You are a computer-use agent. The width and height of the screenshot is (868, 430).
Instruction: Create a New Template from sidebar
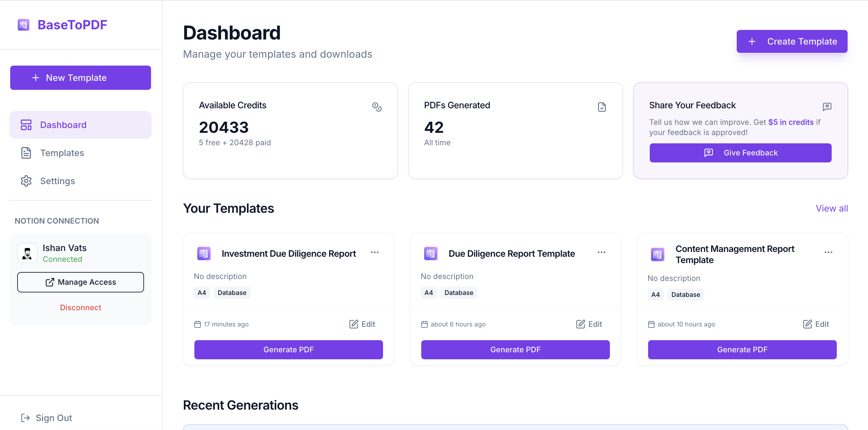[x=81, y=78]
